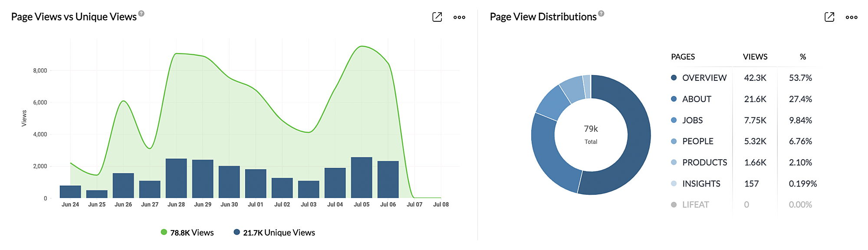The width and height of the screenshot is (868, 250).
Task: Click help icon beside Page View Distributions title
Action: (601, 13)
